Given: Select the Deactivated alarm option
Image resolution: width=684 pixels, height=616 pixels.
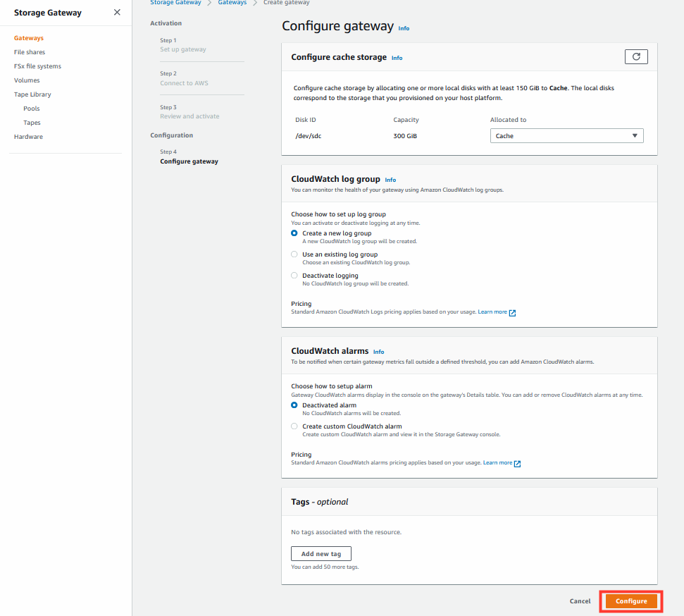Looking at the screenshot, I should pyautogui.click(x=294, y=405).
